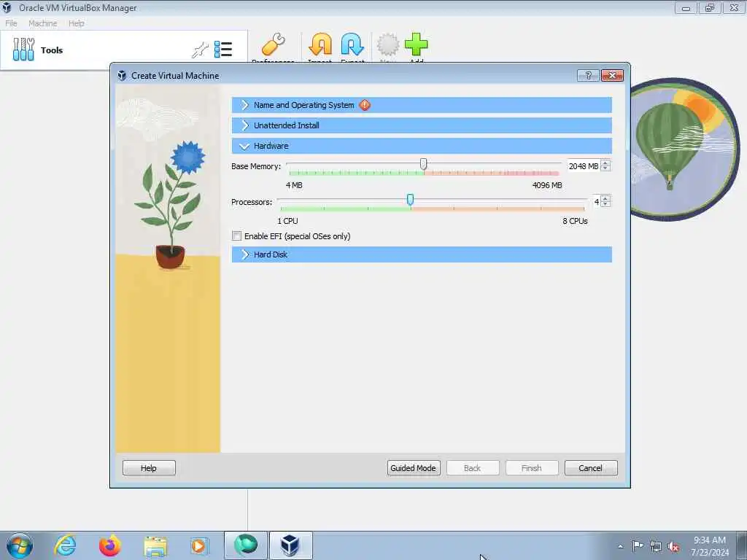Open the Windows Start menu
The height and width of the screenshot is (560, 747).
20,545
